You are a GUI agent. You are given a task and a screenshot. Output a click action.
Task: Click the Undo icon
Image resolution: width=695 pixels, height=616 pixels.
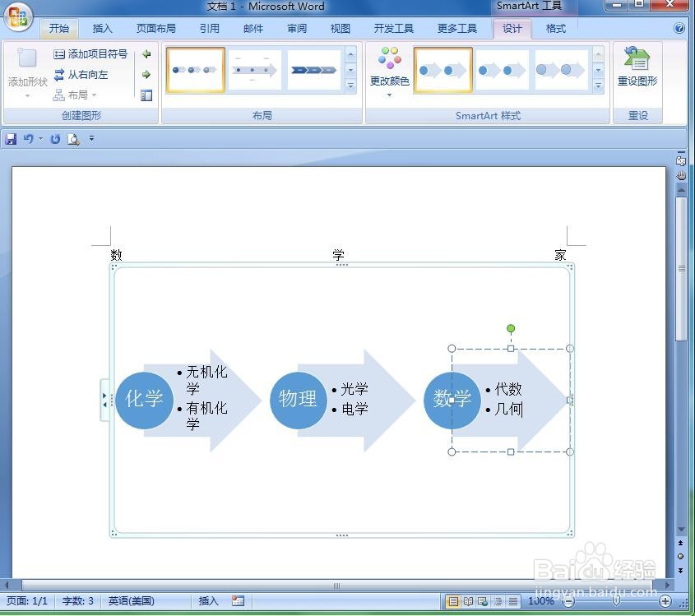pyautogui.click(x=28, y=139)
